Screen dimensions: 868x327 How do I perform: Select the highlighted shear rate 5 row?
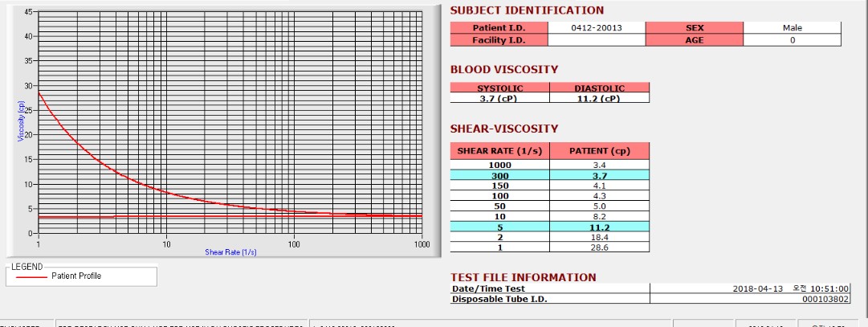(550, 227)
